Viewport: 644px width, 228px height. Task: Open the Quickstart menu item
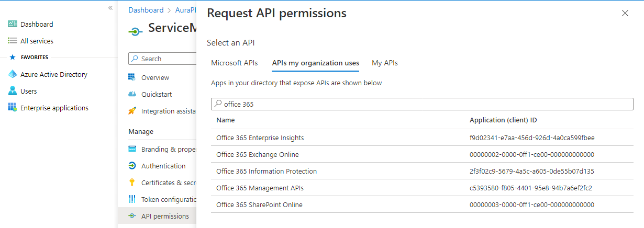click(x=157, y=94)
